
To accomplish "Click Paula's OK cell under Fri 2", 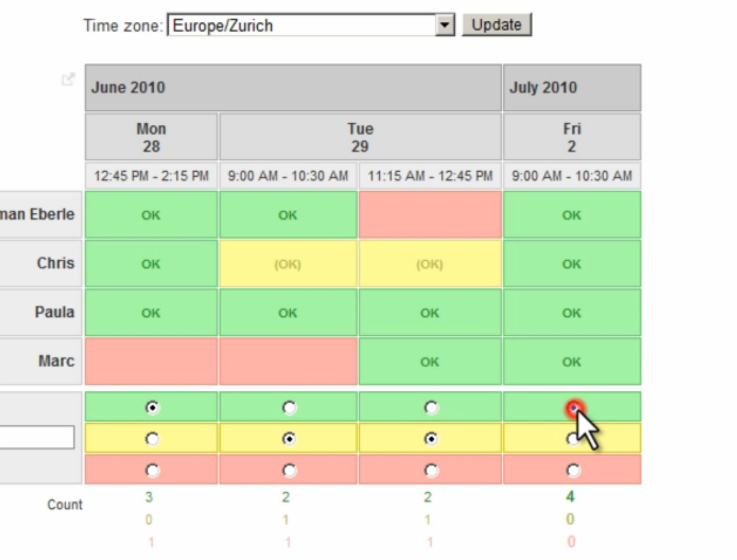I will pyautogui.click(x=571, y=313).
